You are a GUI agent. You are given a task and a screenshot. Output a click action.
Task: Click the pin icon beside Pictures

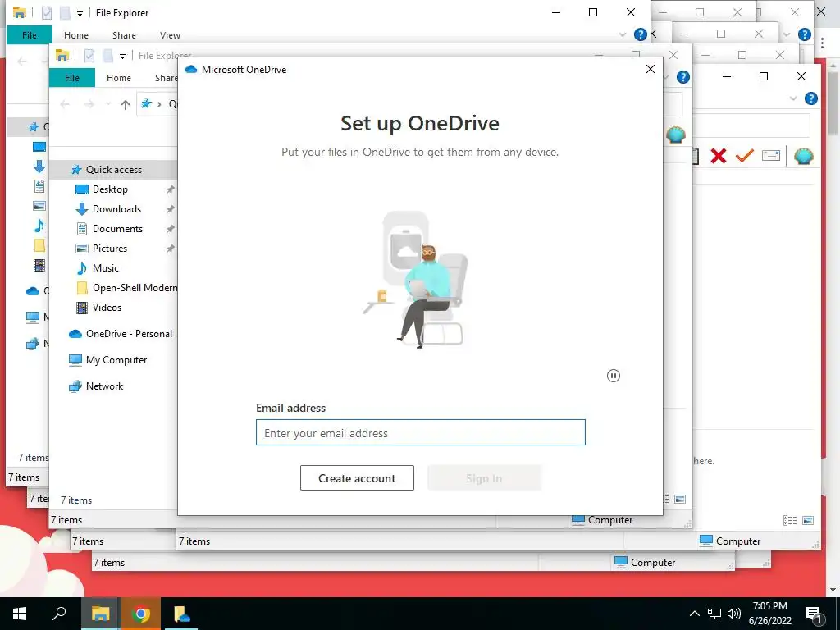pyautogui.click(x=170, y=248)
